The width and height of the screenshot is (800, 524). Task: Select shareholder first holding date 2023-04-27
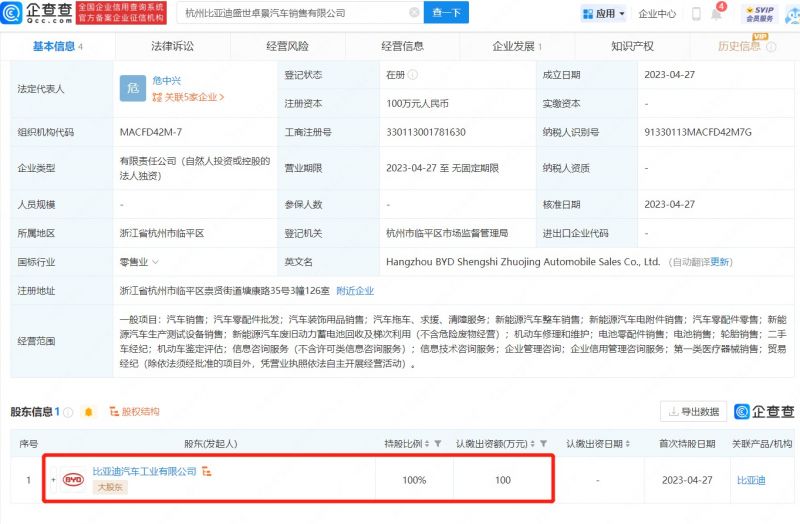coord(687,480)
